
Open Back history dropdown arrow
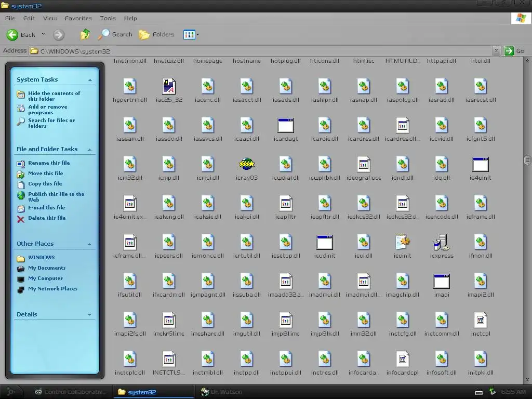pos(43,34)
